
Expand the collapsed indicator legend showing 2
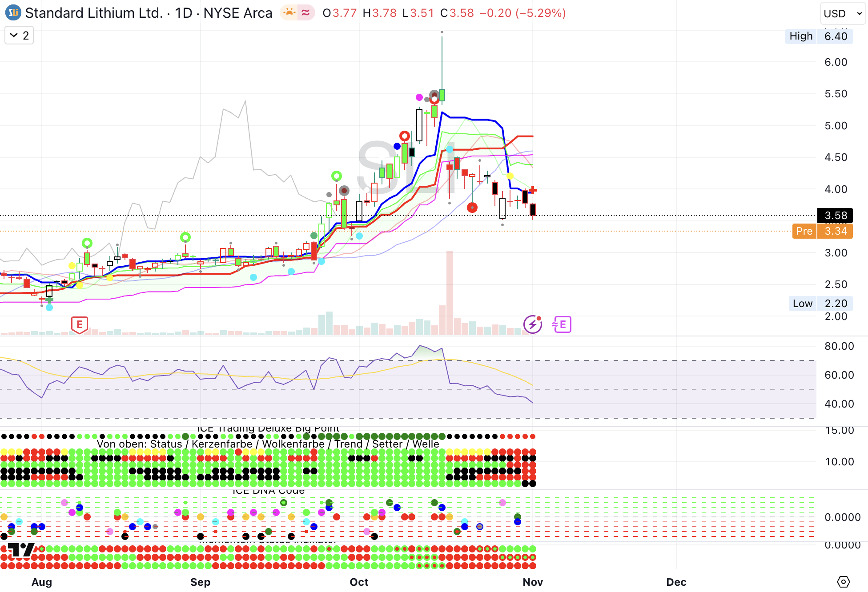(19, 36)
